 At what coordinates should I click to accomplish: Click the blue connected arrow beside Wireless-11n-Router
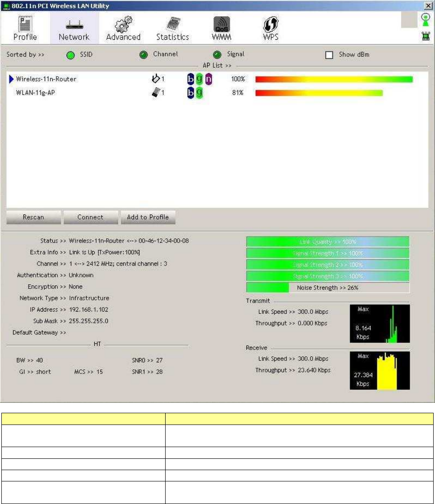11,79
